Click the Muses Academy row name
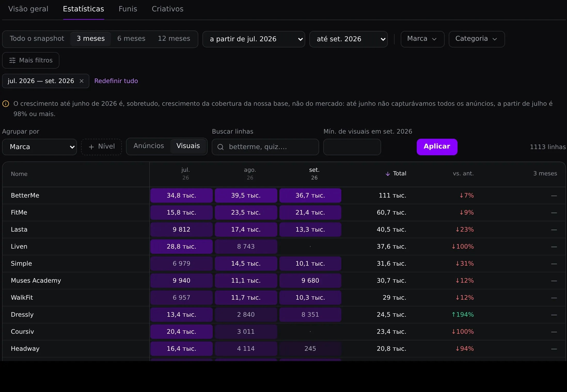 (36, 281)
